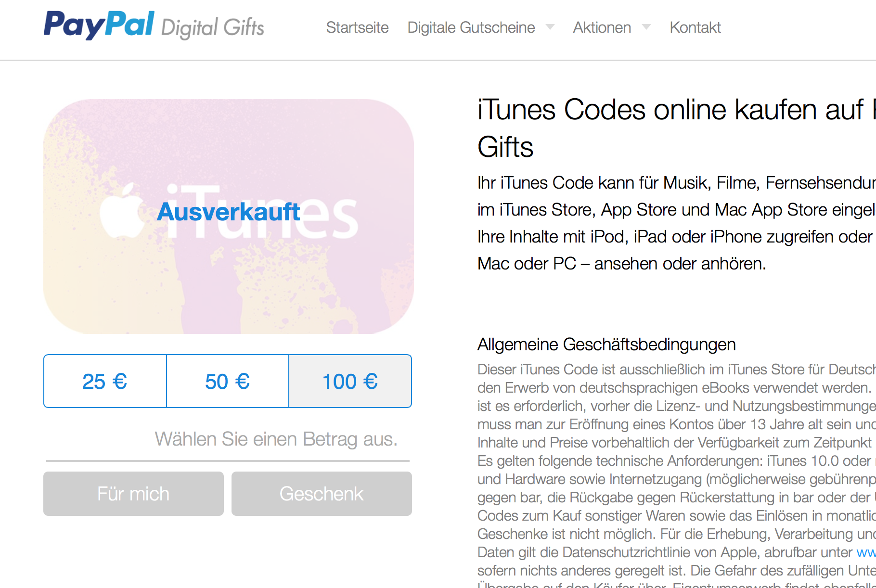Image resolution: width=876 pixels, height=588 pixels.
Task: Go to the Kontakt page
Action: click(695, 27)
